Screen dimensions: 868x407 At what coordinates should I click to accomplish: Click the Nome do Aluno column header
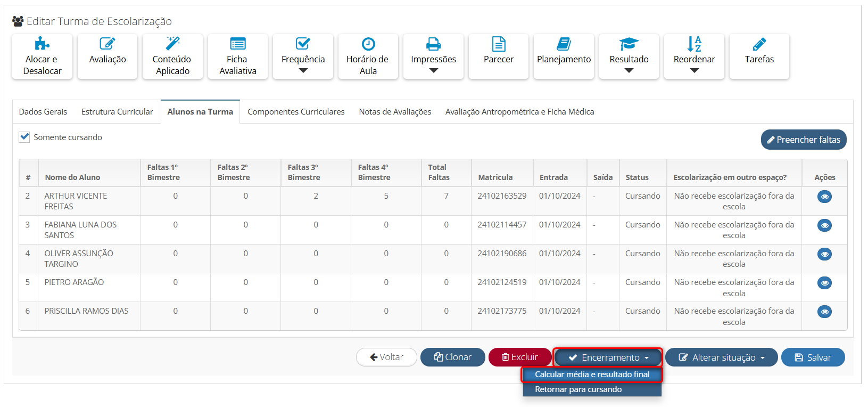tap(72, 177)
